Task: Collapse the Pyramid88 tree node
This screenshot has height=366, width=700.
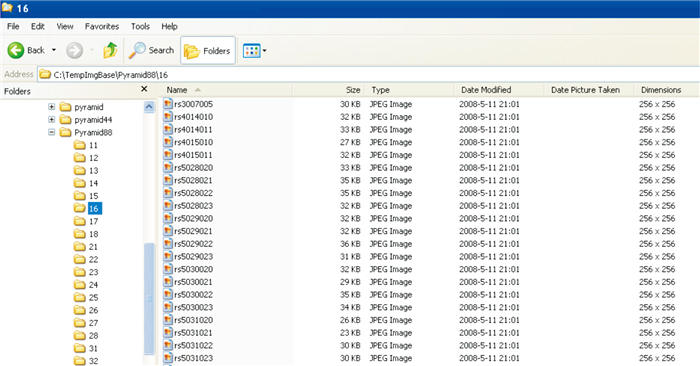Action: (52, 132)
